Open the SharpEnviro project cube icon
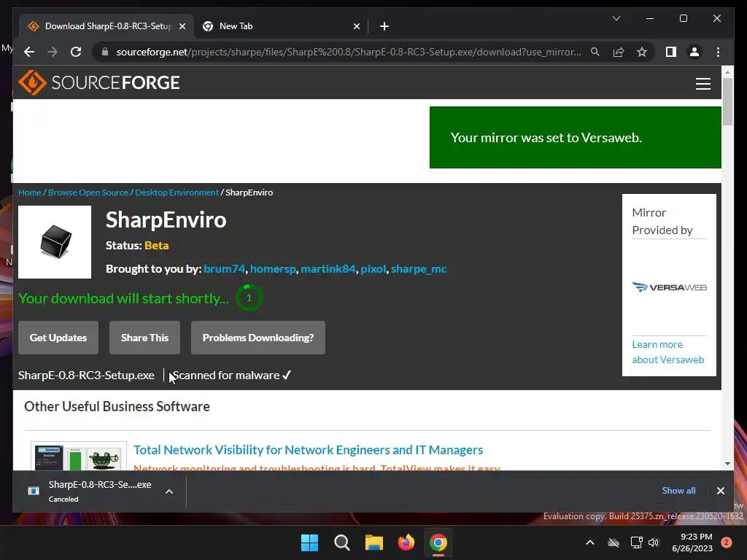 pos(55,242)
